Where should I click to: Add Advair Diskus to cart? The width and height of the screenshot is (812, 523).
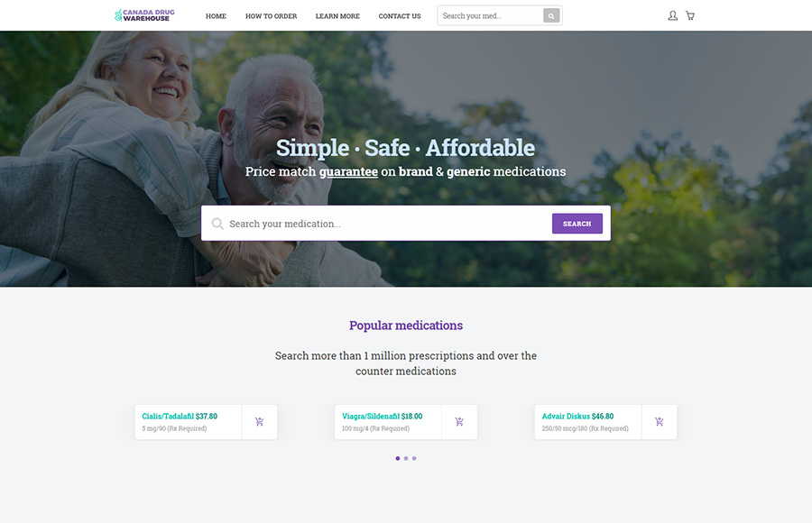click(660, 422)
